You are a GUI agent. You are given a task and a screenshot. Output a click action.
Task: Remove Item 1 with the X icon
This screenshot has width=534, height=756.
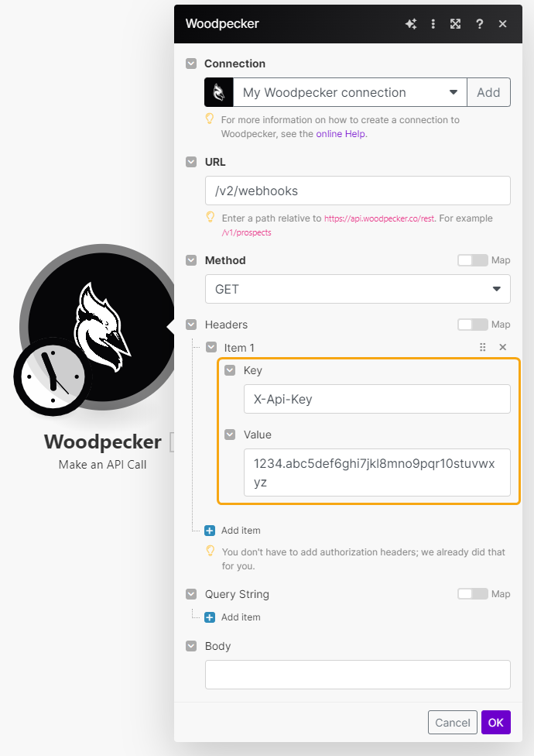[502, 348]
